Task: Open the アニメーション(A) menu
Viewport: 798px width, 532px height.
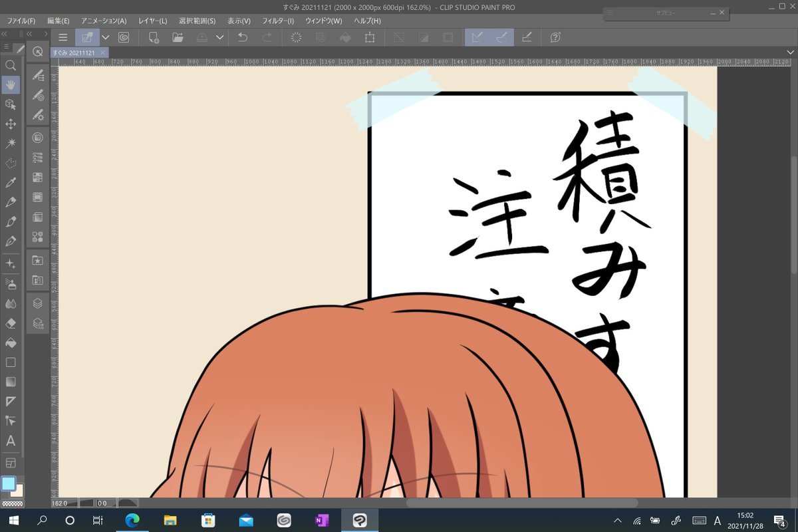Action: pos(104,21)
